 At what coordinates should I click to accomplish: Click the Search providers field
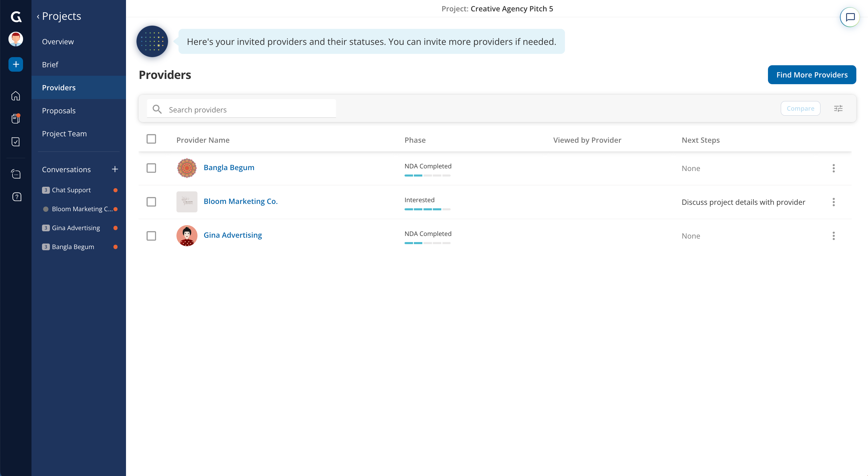[249, 110]
